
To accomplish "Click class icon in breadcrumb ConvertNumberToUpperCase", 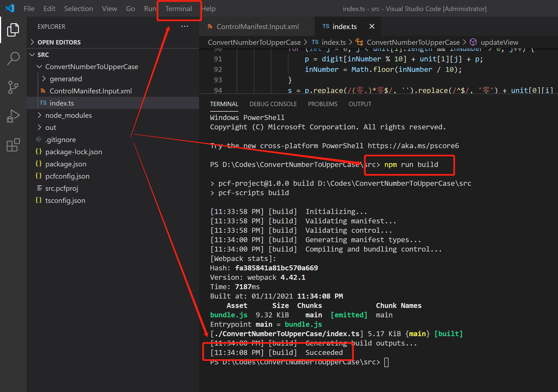I will 359,42.
